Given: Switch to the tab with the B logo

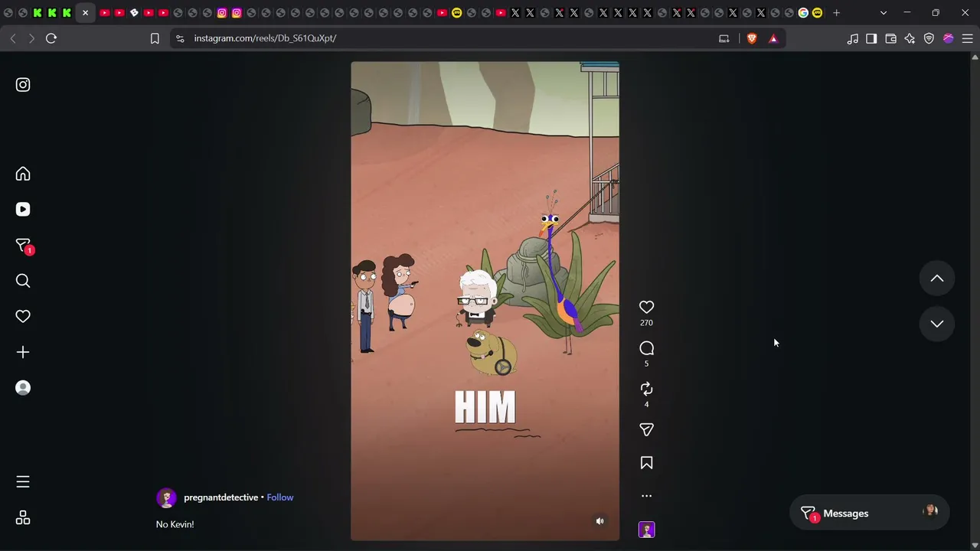Looking at the screenshot, I should 134,13.
